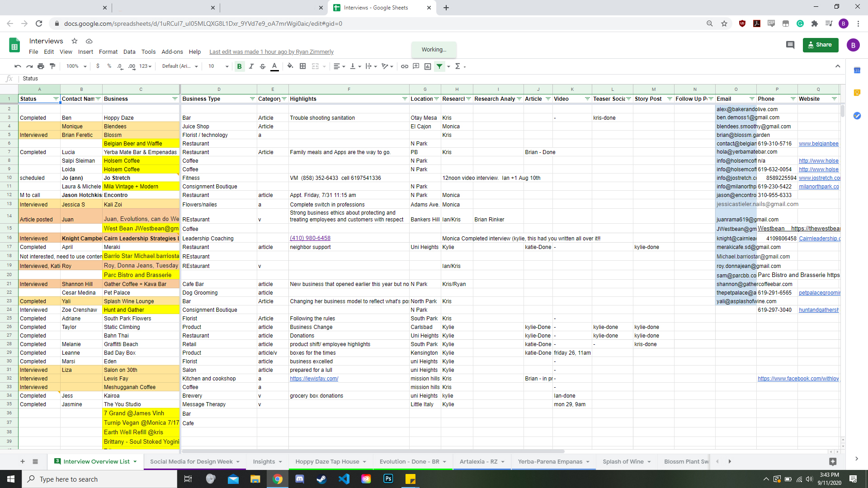This screenshot has height=488, width=868.
Task: Add a new sheet with plus
Action: 22,461
